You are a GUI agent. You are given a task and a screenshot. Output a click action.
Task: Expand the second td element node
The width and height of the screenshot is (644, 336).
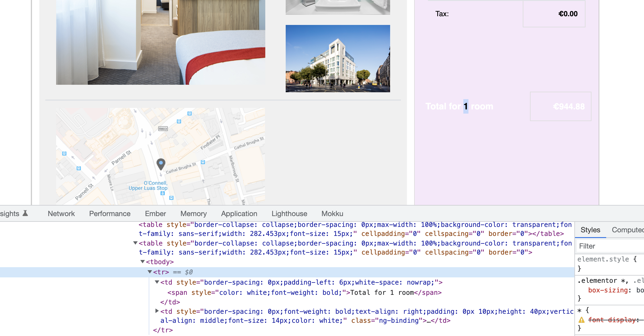(156, 311)
